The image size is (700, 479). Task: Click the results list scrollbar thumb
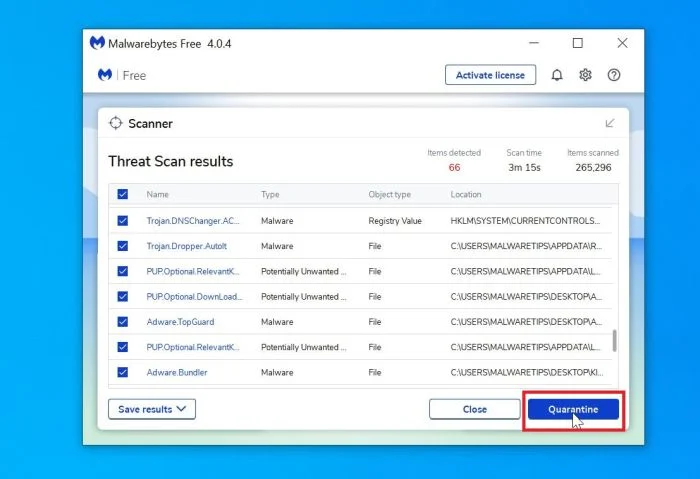point(615,341)
